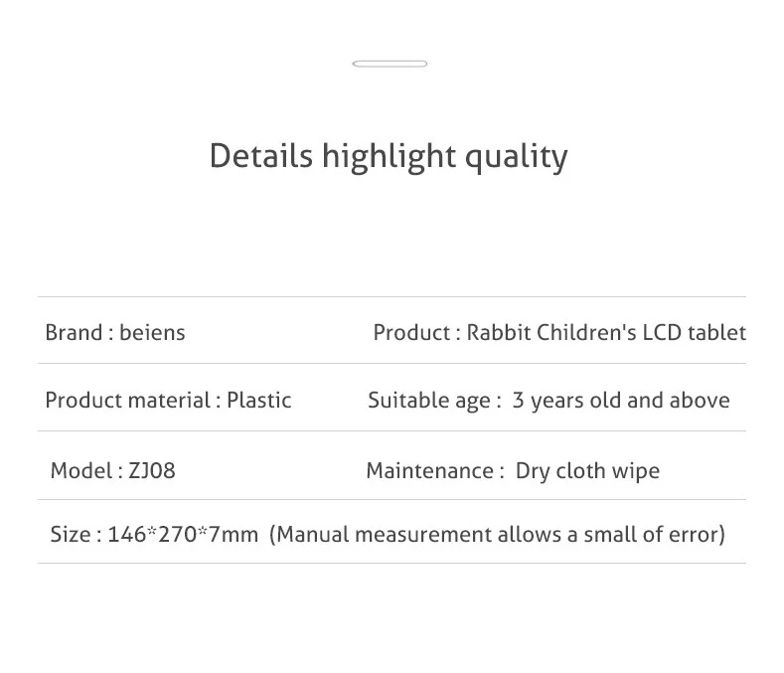Viewport: 784px width, 673px height.
Task: Select the ZJ08 model number
Action: pos(152,470)
